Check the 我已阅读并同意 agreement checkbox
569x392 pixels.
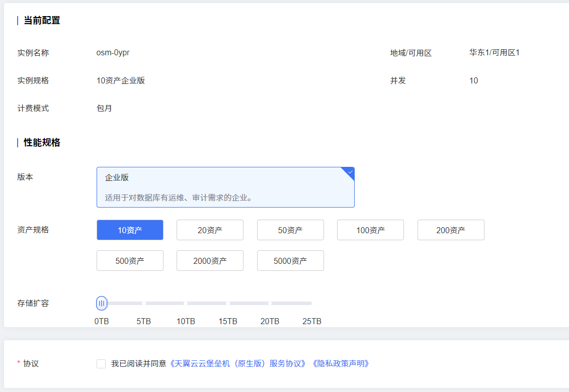click(x=101, y=364)
